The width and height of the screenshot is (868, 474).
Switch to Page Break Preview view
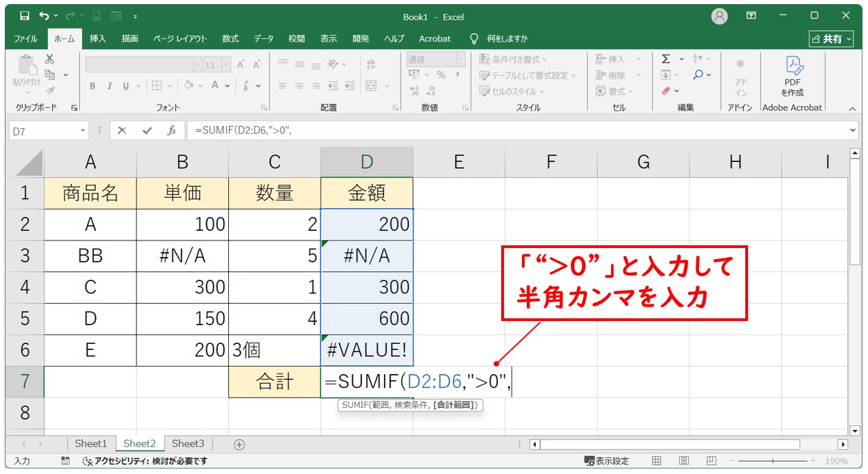709,461
